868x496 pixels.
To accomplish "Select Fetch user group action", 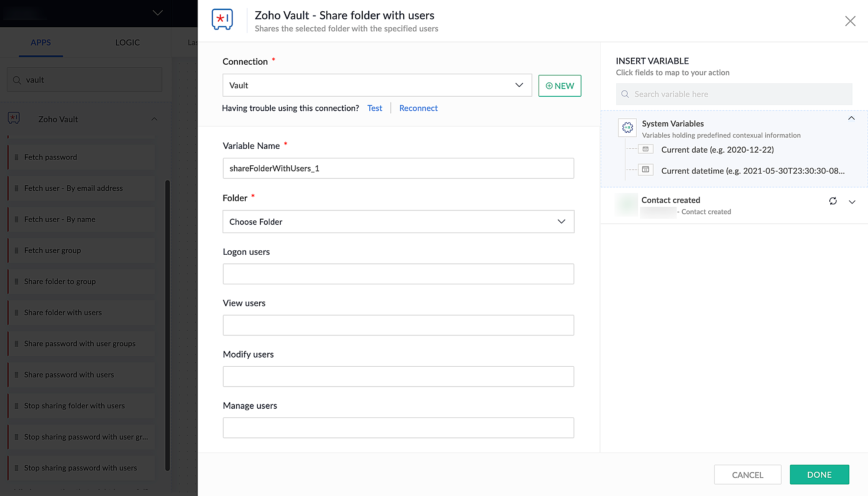I will [x=82, y=250].
